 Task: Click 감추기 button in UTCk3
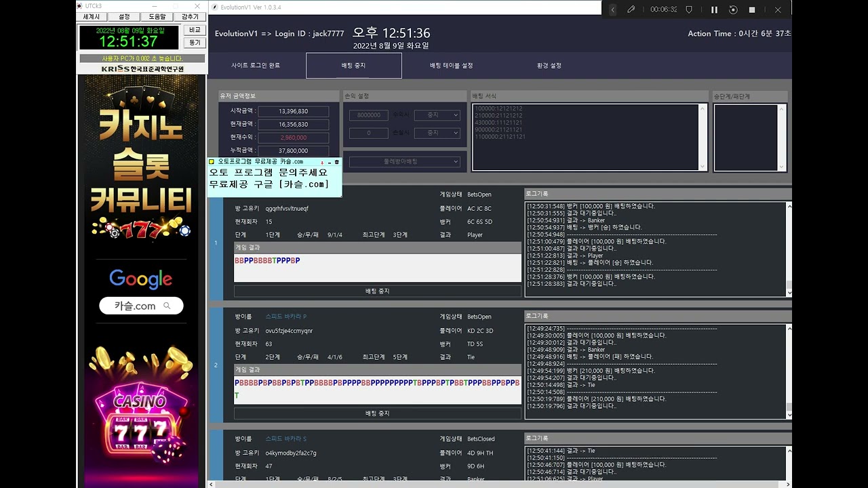(190, 16)
